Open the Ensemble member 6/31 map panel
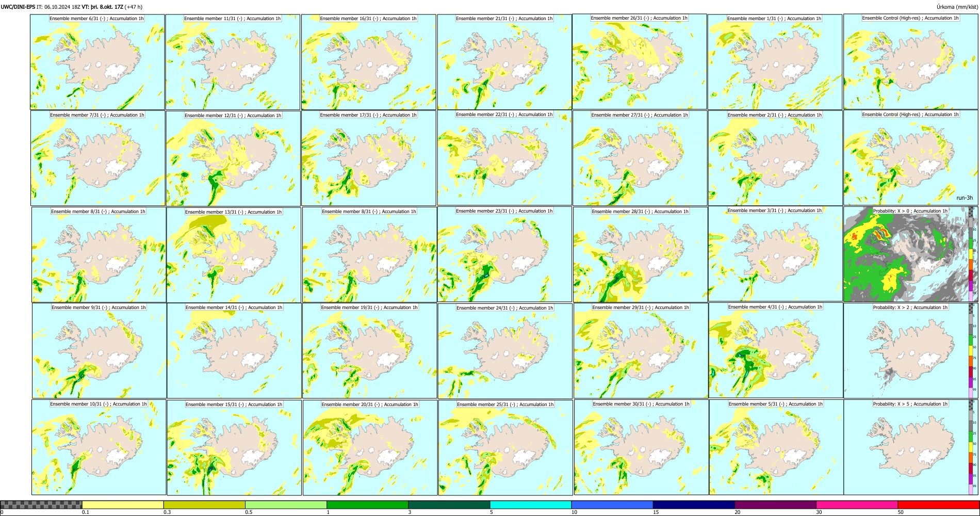Viewport: 980px width, 516px height. point(97,62)
